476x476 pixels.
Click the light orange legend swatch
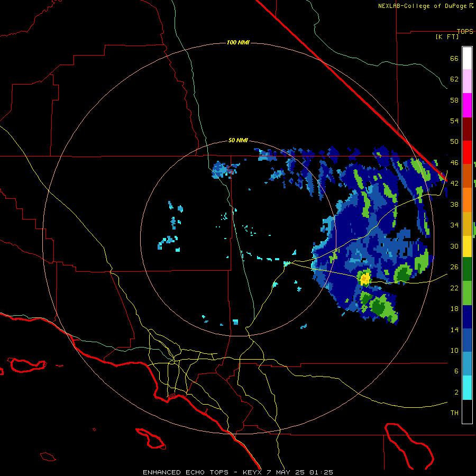467,200
